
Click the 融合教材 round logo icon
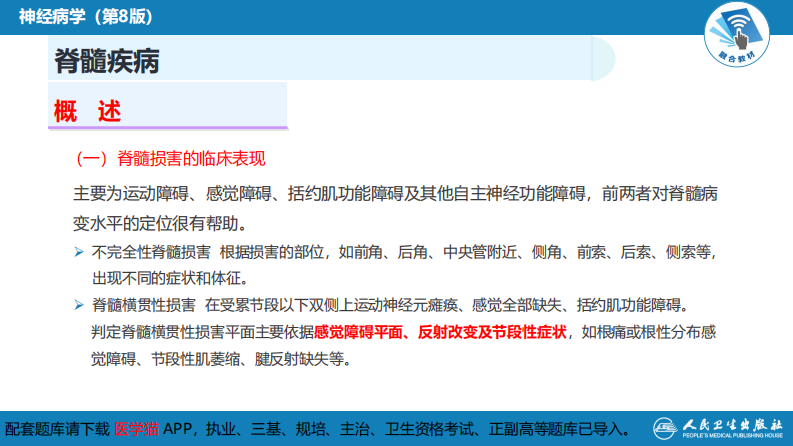point(737,34)
